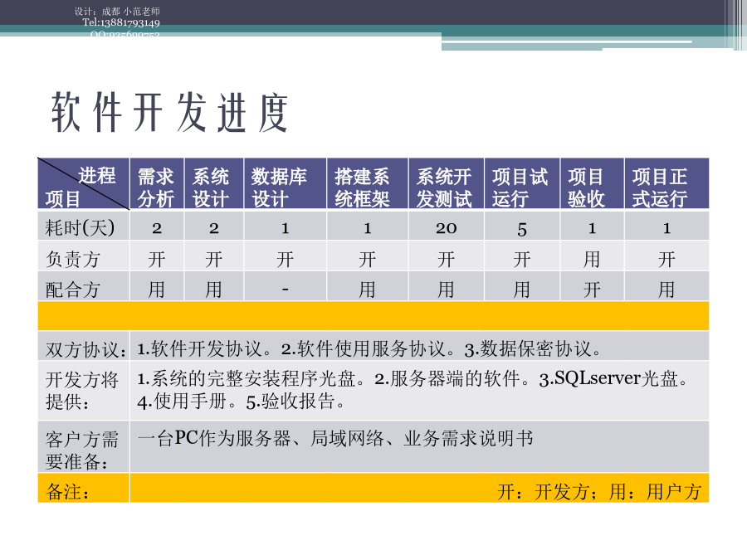The image size is (747, 560).
Task: Click the "开发方将提供:" row label
Action: pyautogui.click(x=82, y=391)
